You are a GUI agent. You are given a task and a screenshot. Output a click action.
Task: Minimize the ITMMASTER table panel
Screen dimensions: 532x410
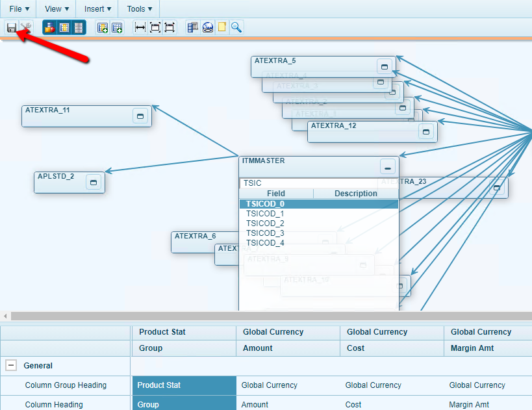(387, 167)
